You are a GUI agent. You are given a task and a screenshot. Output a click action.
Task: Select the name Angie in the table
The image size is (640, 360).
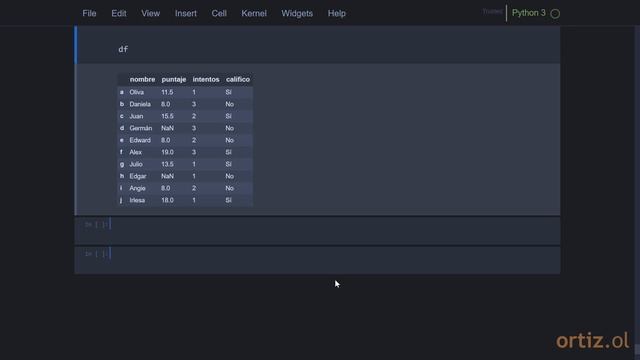[138, 188]
